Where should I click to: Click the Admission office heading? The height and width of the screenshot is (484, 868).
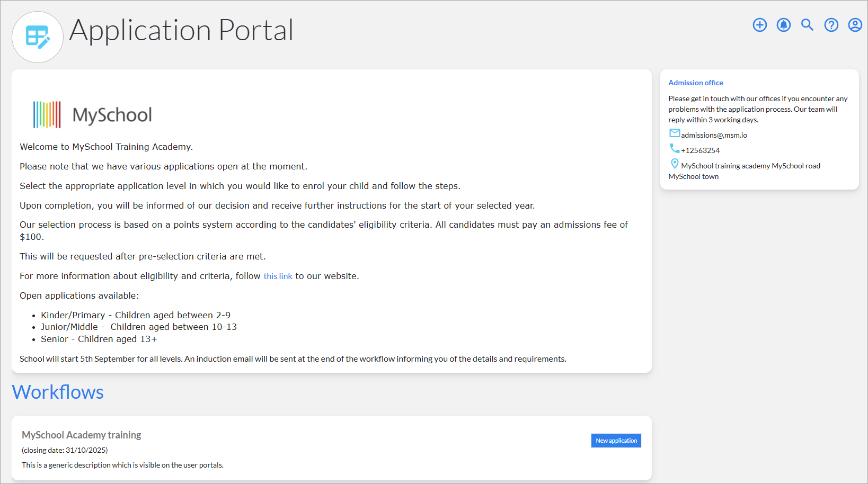(695, 83)
